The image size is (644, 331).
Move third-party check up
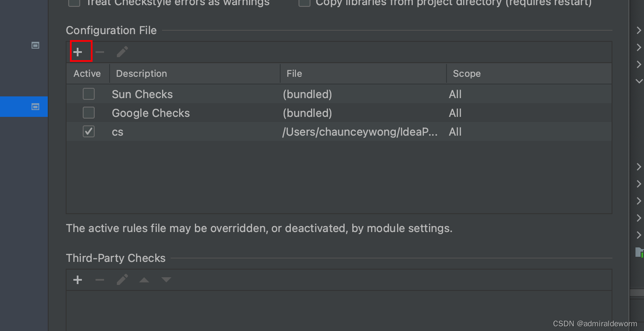click(x=144, y=280)
